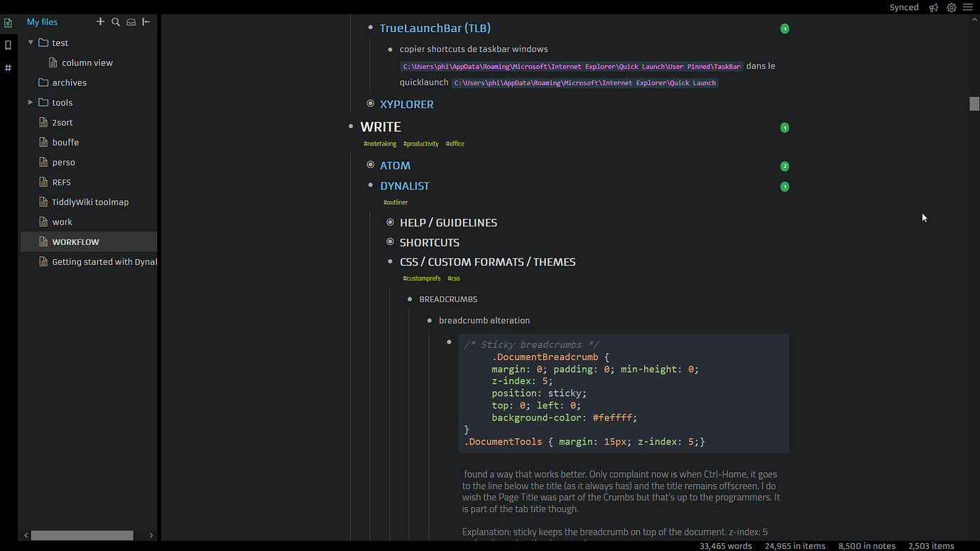This screenshot has height=551, width=980.
Task: Open file search with the magnifier icon
Action: click(x=116, y=21)
